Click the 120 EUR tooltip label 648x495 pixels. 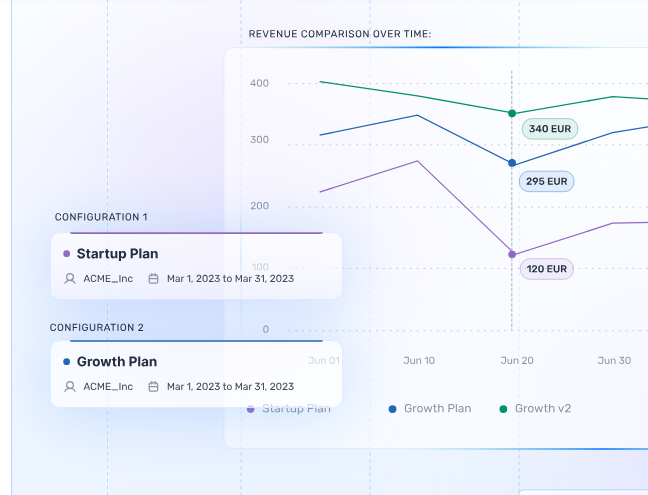546,269
